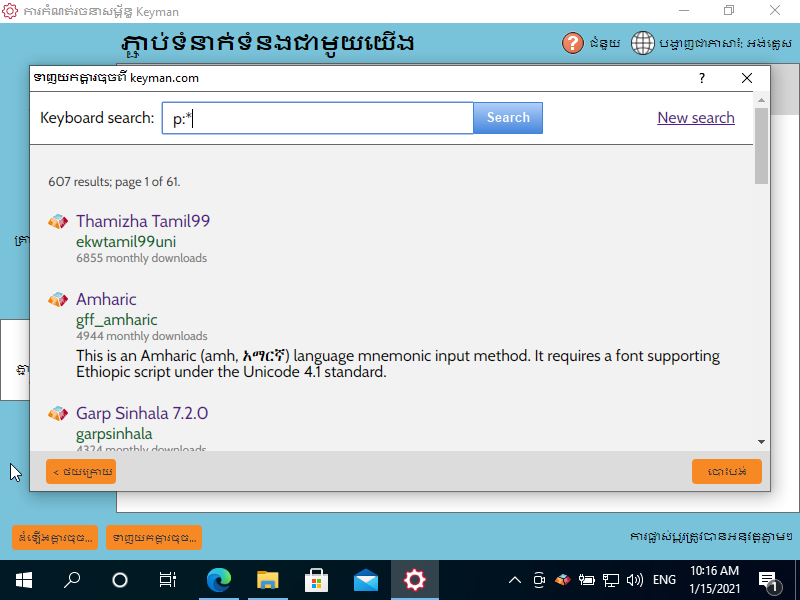
Task: Click the results list scrollbar thumb
Action: pos(761,145)
